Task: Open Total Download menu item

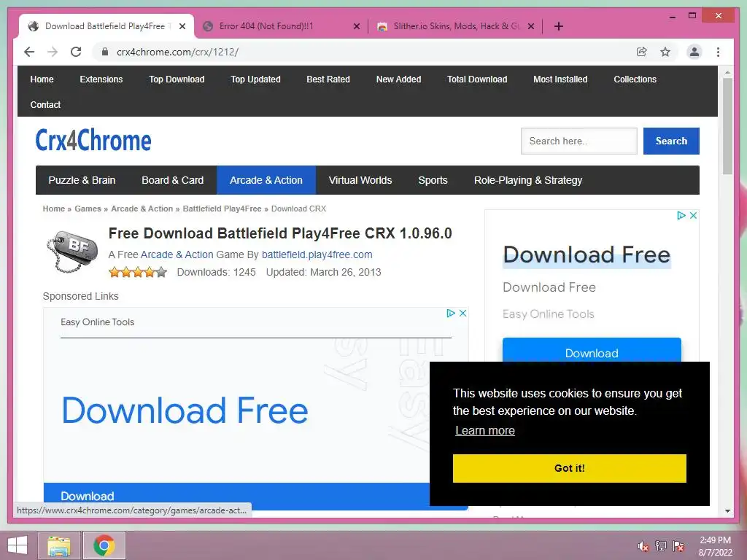Action: pos(477,79)
